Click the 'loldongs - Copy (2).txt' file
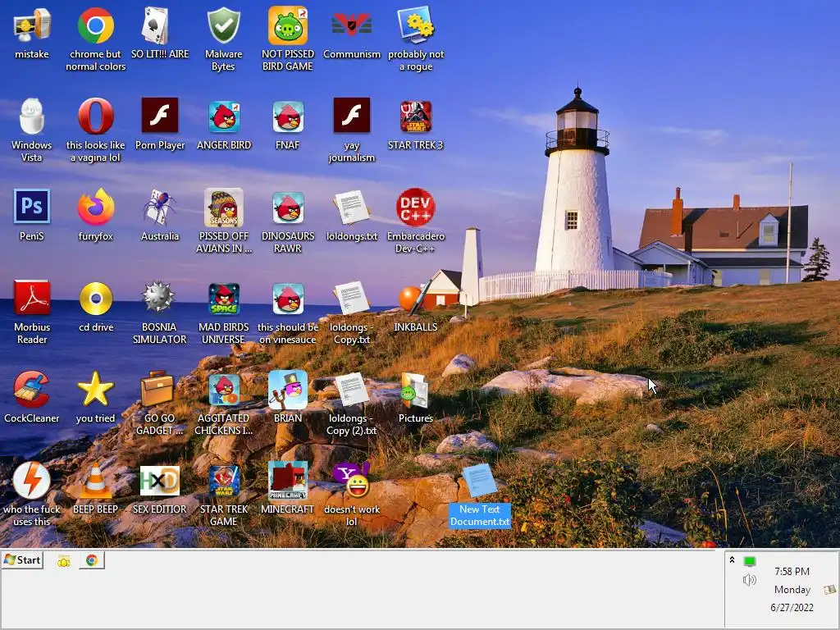Image resolution: width=840 pixels, height=630 pixels. click(351, 390)
